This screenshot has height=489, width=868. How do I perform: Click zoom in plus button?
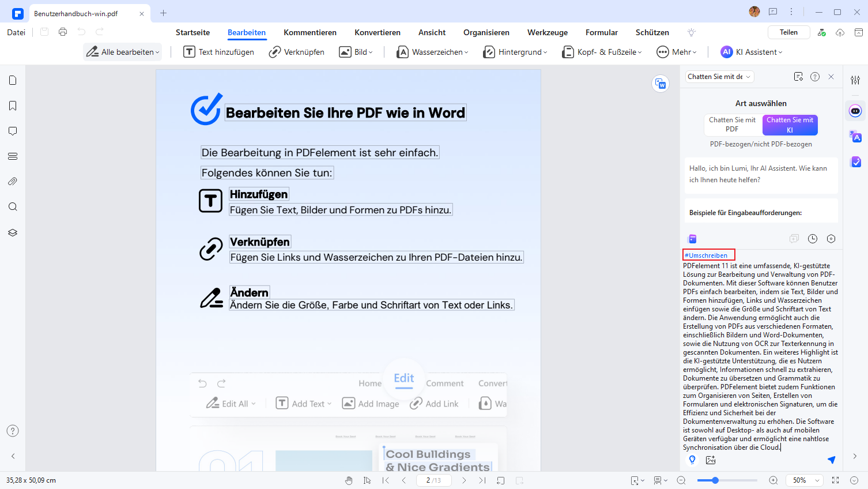pos(773,480)
